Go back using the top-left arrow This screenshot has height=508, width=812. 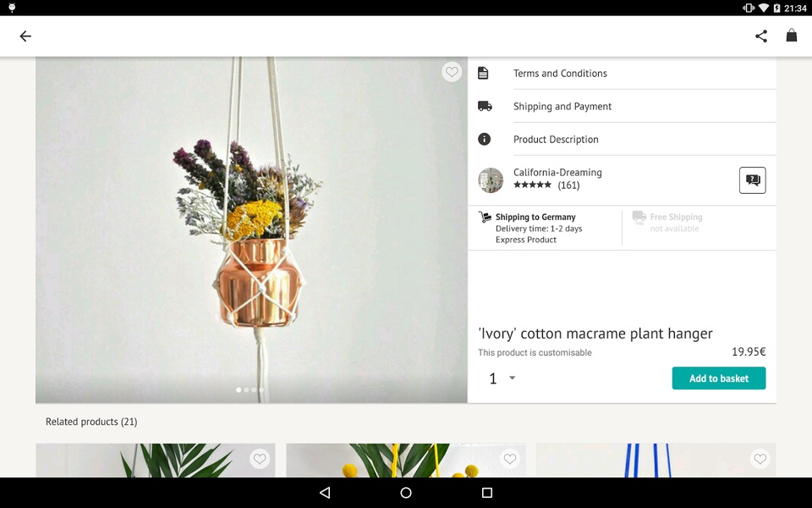25,36
